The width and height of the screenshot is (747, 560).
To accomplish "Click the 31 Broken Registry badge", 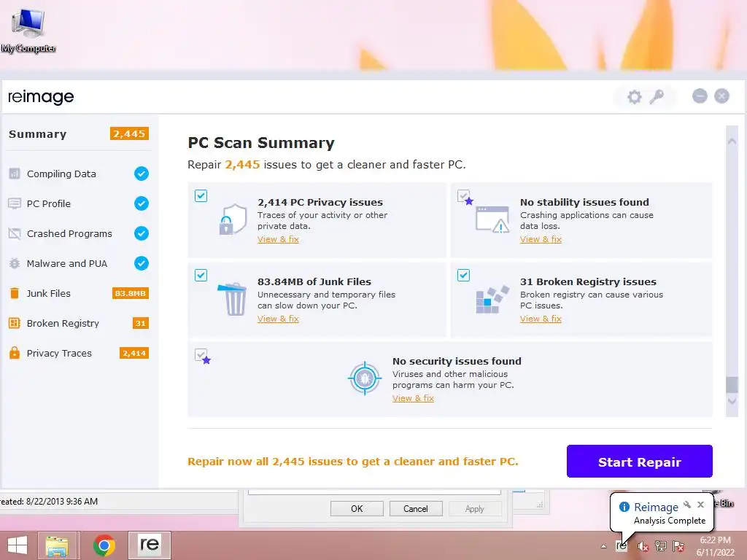I will 141,323.
